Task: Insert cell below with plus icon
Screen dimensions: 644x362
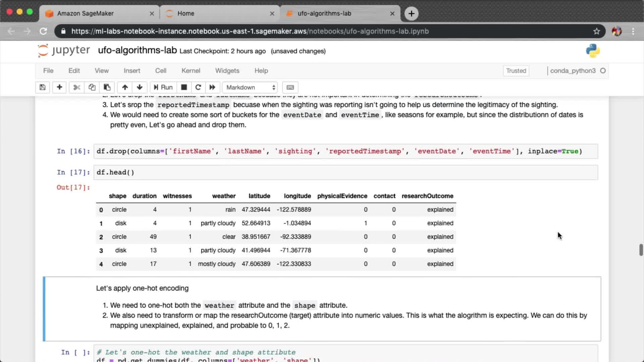Action: (x=59, y=87)
